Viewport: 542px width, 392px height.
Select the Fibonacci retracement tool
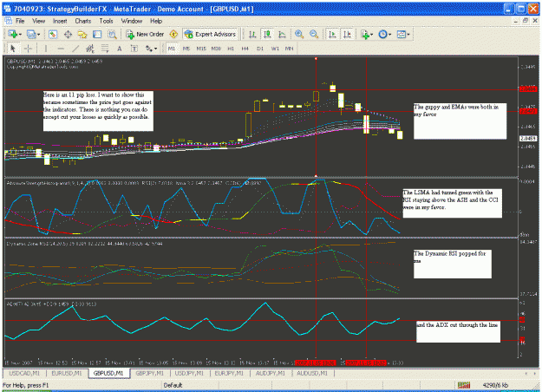pos(105,49)
